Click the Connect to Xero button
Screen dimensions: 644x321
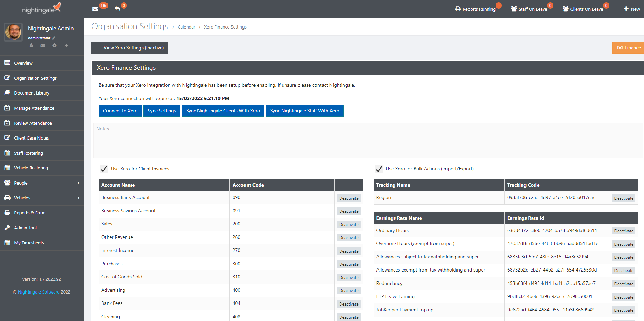tap(120, 111)
